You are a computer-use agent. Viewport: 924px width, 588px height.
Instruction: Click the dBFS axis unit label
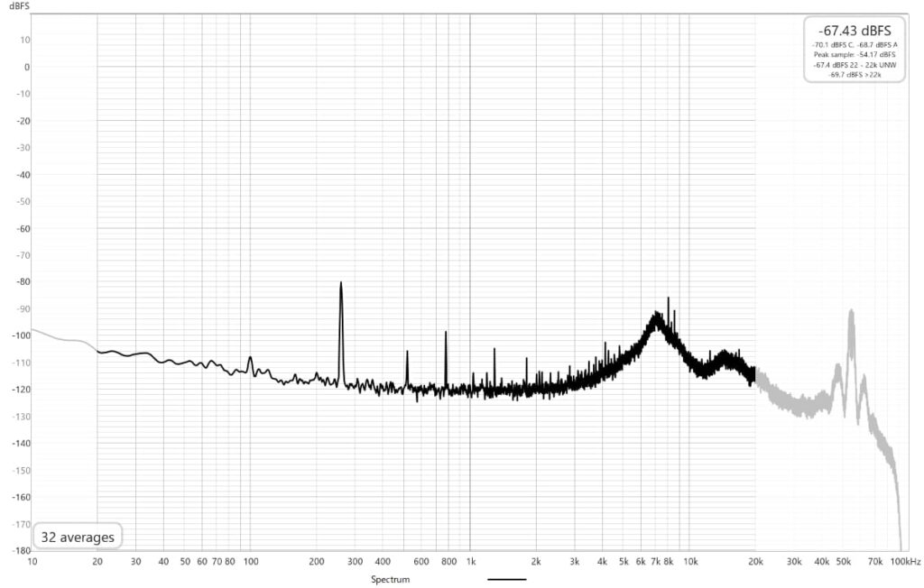[20, 5]
